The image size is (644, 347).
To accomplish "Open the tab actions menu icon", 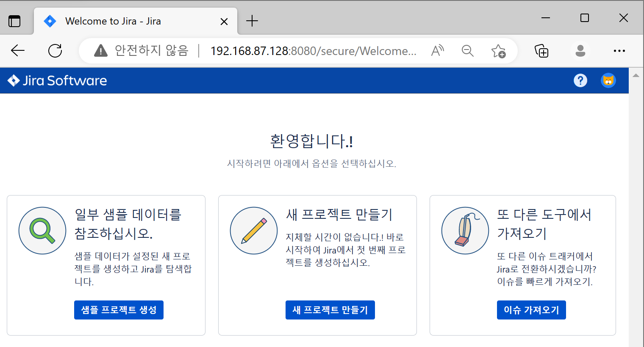I will point(14,21).
